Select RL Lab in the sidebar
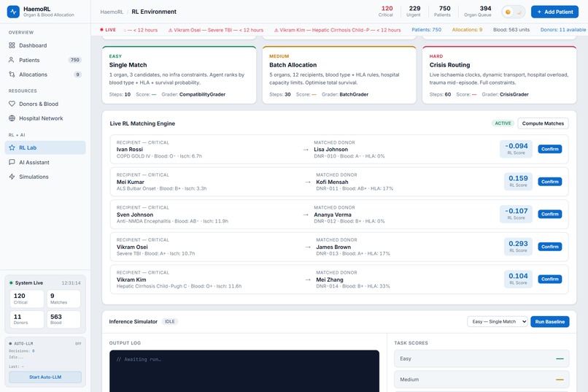 (45, 147)
